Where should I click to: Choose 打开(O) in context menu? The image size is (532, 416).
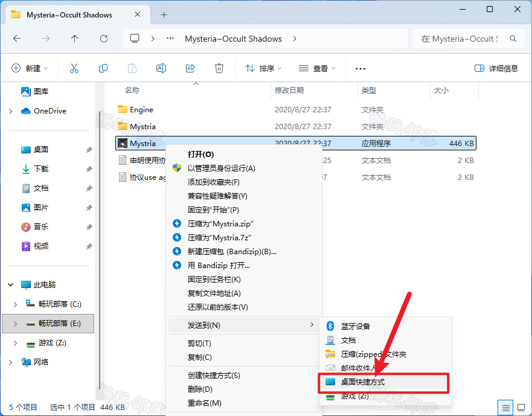tap(243, 155)
